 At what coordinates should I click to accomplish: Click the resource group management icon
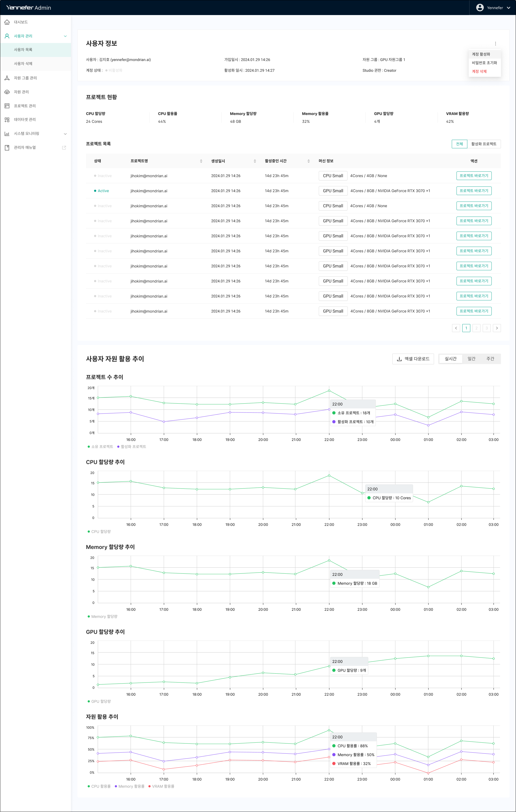tap(7, 78)
